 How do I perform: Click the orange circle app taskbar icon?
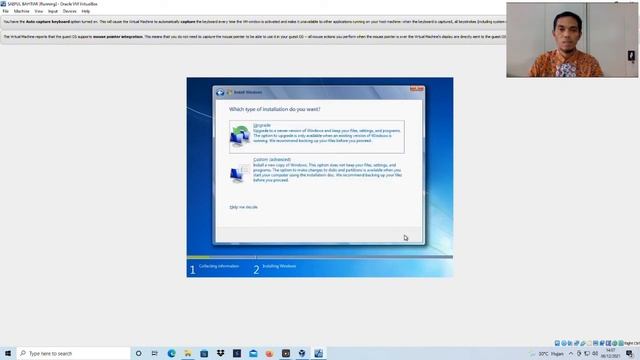coord(269,353)
